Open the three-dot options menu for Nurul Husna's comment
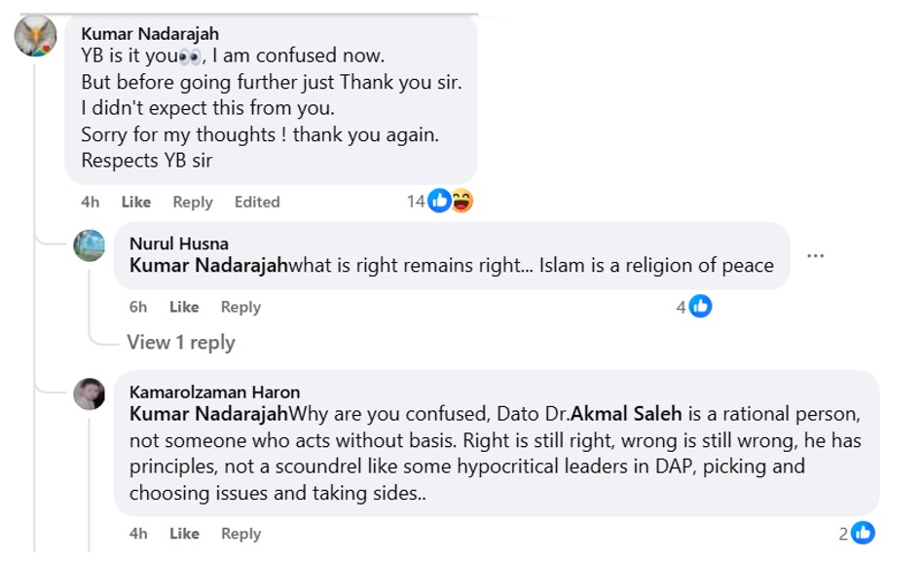This screenshot has width=924, height=561. pyautogui.click(x=816, y=256)
